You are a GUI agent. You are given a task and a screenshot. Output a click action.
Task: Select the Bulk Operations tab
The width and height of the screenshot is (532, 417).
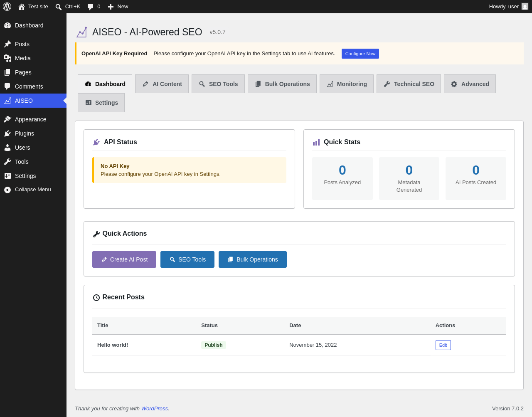[x=282, y=84]
